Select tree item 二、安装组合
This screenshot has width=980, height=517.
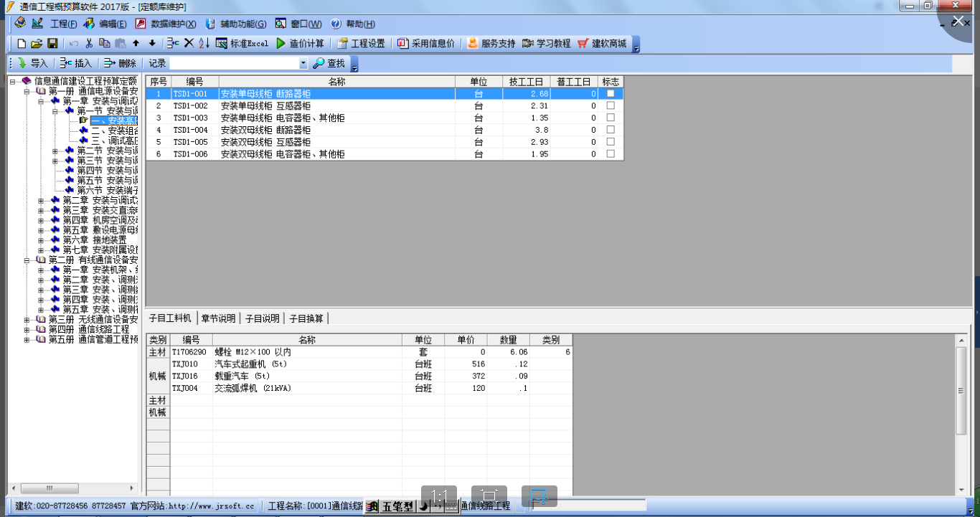(115, 131)
